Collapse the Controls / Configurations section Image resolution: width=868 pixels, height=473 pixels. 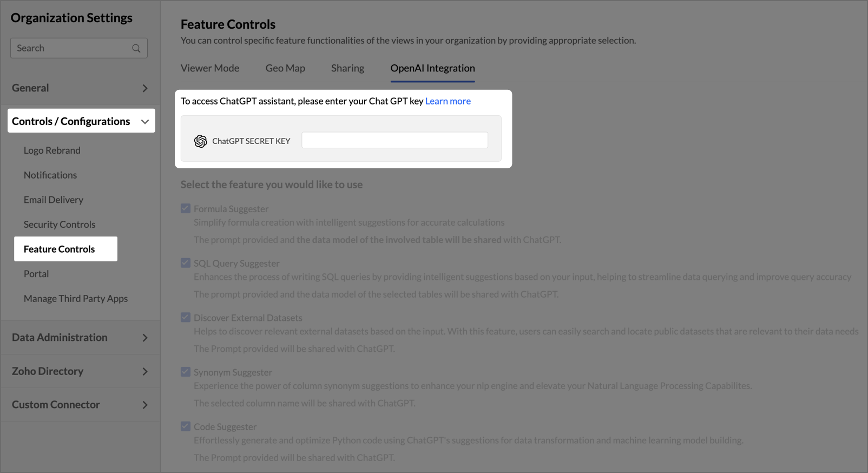pyautogui.click(x=145, y=122)
